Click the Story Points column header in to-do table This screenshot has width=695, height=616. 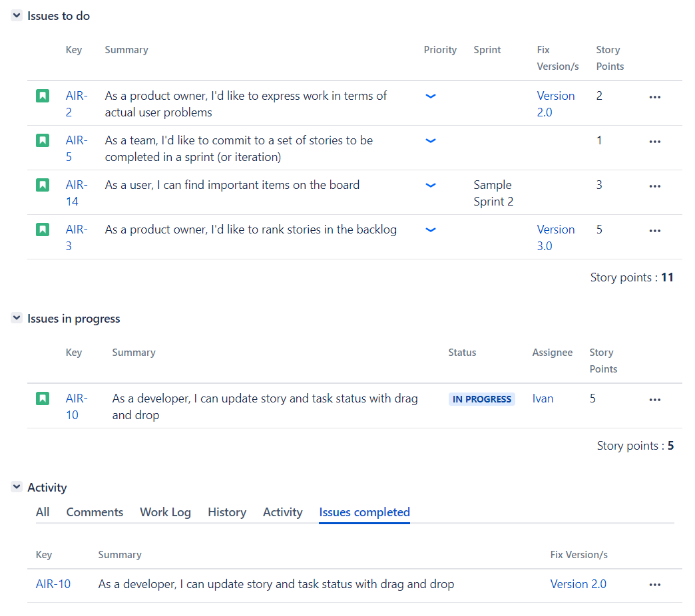coord(609,58)
